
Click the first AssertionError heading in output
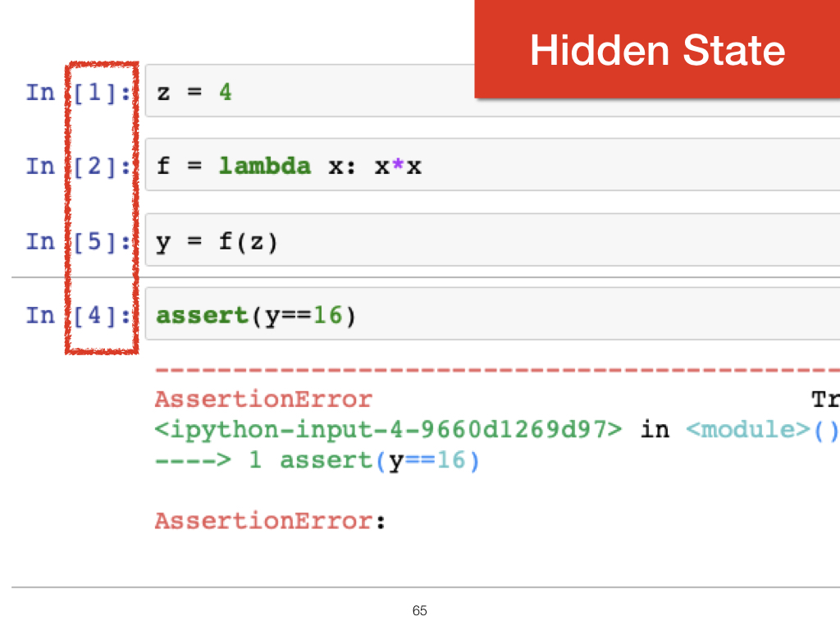[x=262, y=399]
